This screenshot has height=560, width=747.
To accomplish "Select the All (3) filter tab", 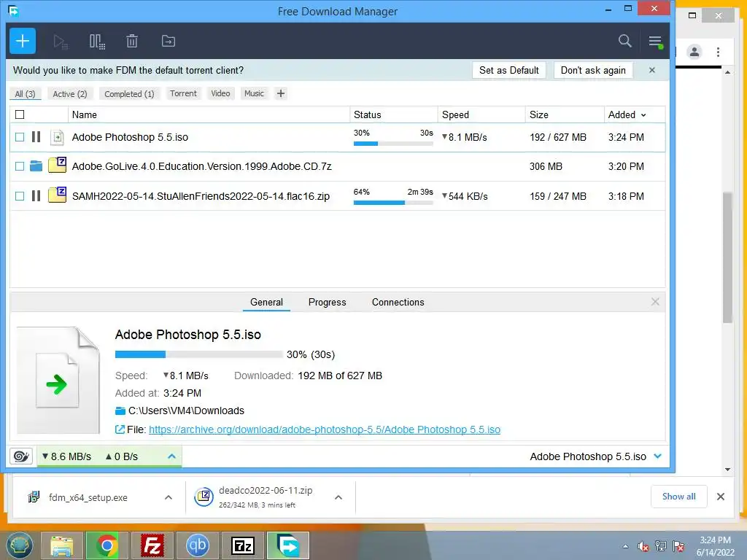I will coord(26,94).
